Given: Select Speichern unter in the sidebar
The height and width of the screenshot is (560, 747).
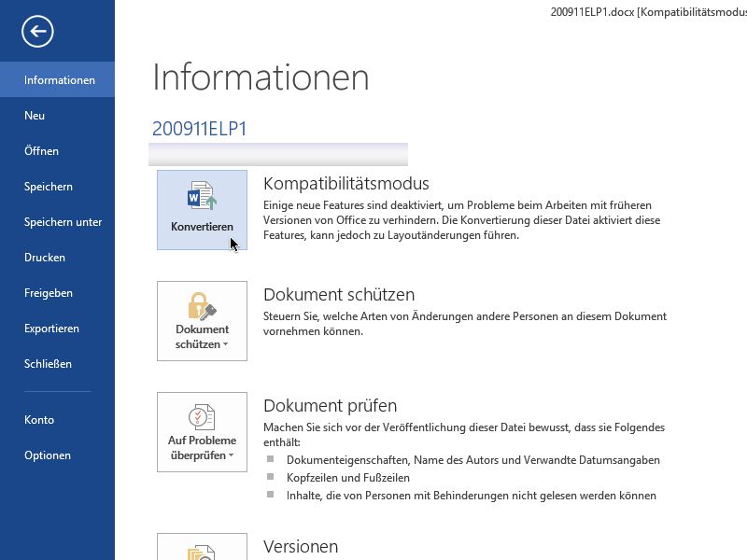Looking at the screenshot, I should coord(57,222).
